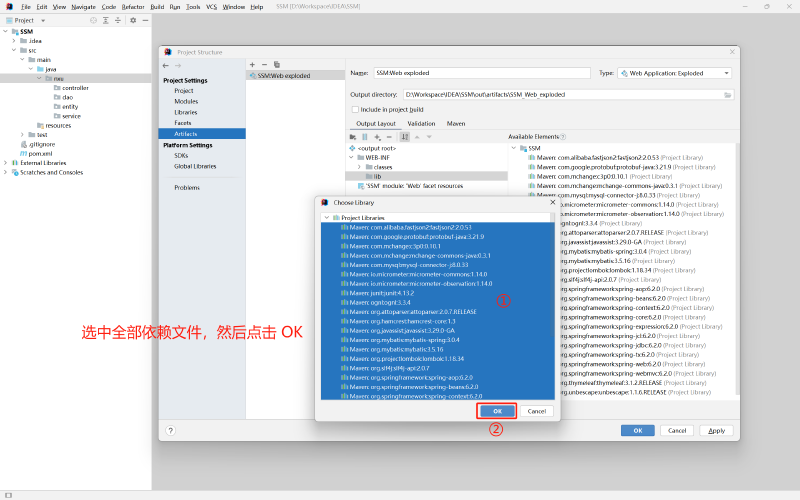Toggle Sort Elements by Names and Types
Image resolution: width=800 pixels, height=500 pixels.
point(405,137)
